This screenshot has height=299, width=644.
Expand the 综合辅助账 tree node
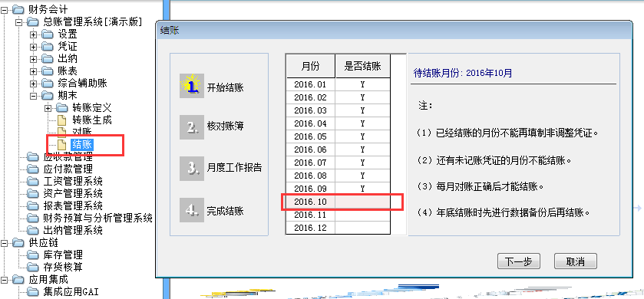[x=34, y=84]
